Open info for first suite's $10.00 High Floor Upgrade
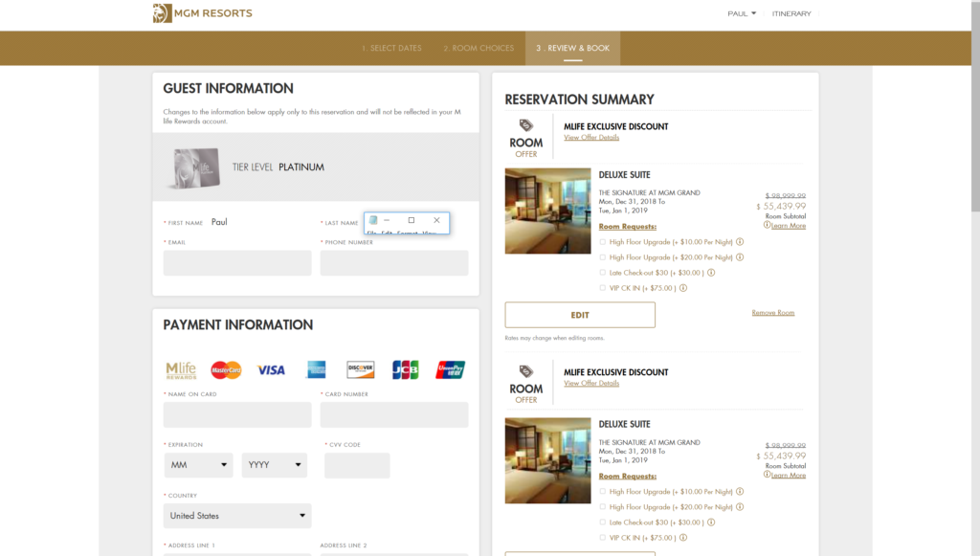 [x=740, y=242]
